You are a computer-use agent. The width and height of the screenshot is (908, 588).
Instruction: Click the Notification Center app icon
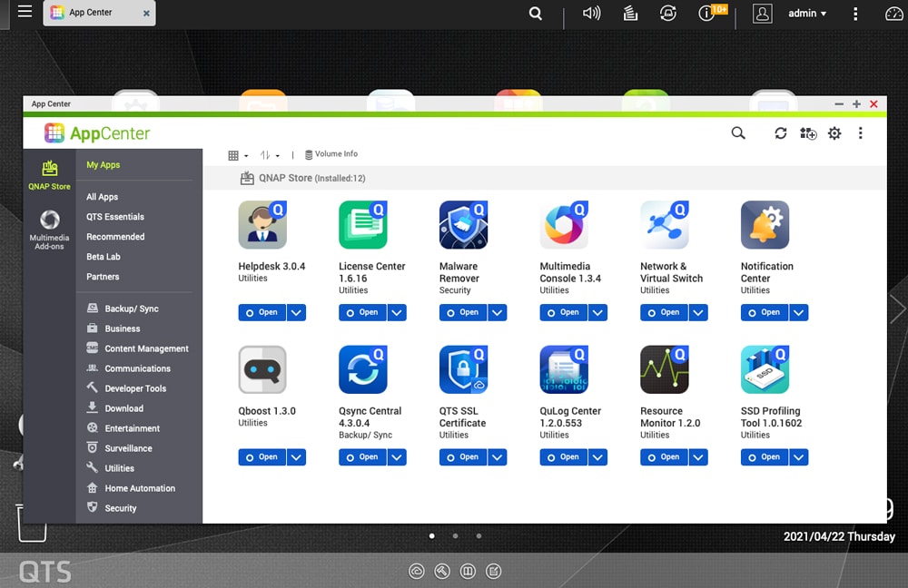tap(765, 224)
